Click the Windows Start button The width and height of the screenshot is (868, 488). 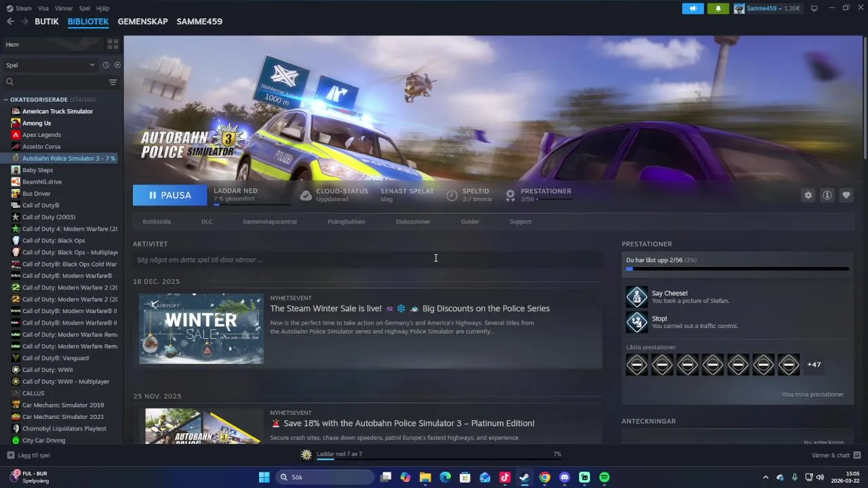(x=264, y=477)
